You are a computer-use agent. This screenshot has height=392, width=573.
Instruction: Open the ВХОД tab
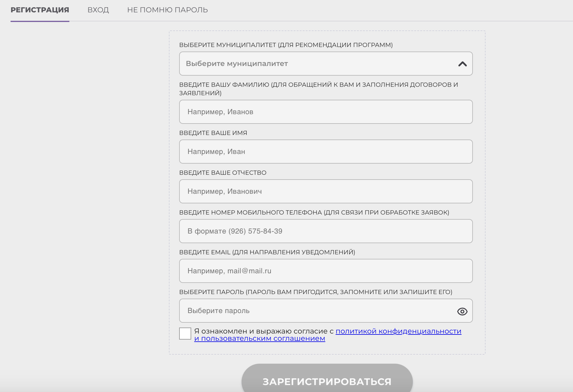[x=98, y=10]
